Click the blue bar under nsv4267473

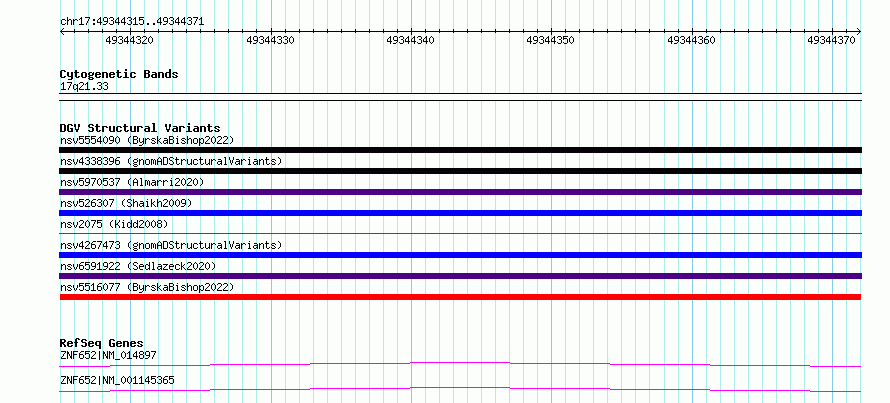(x=460, y=255)
